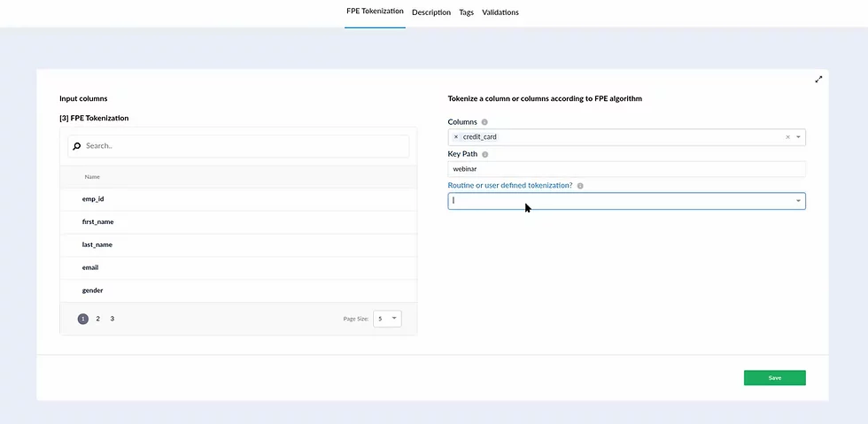868x424 pixels.
Task: Click the search magnifier icon
Action: [77, 146]
